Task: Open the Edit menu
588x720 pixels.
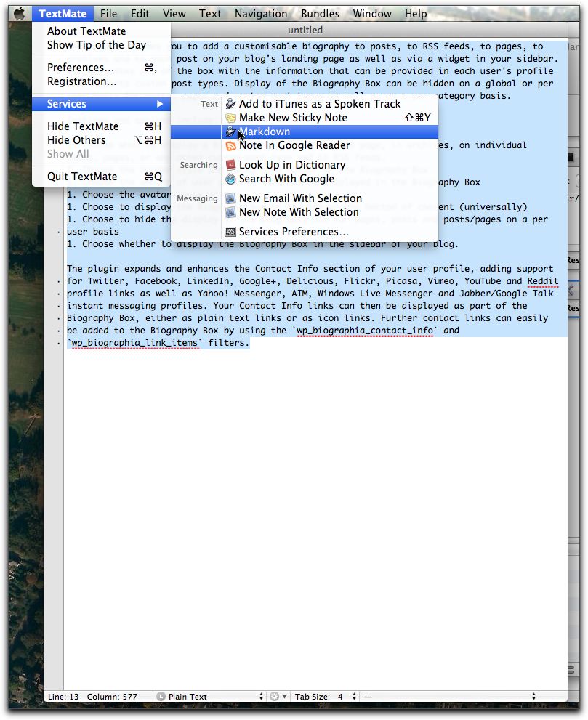Action: [x=140, y=14]
